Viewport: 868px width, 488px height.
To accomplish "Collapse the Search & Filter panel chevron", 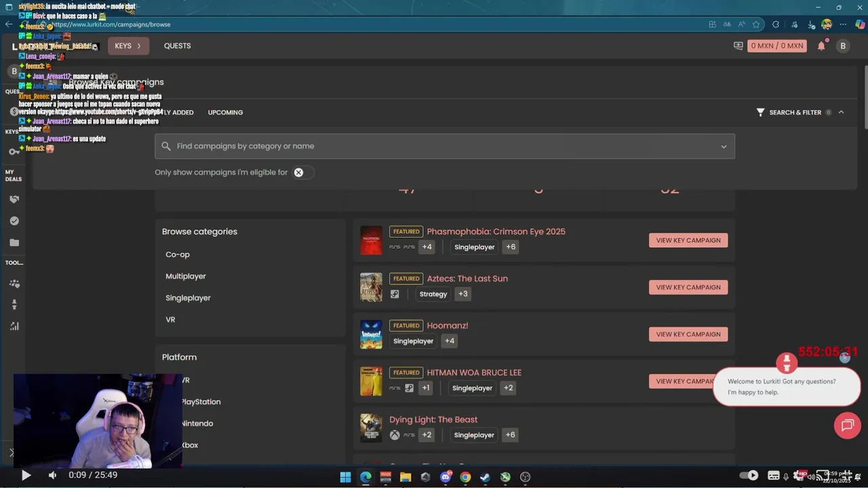I will (841, 113).
